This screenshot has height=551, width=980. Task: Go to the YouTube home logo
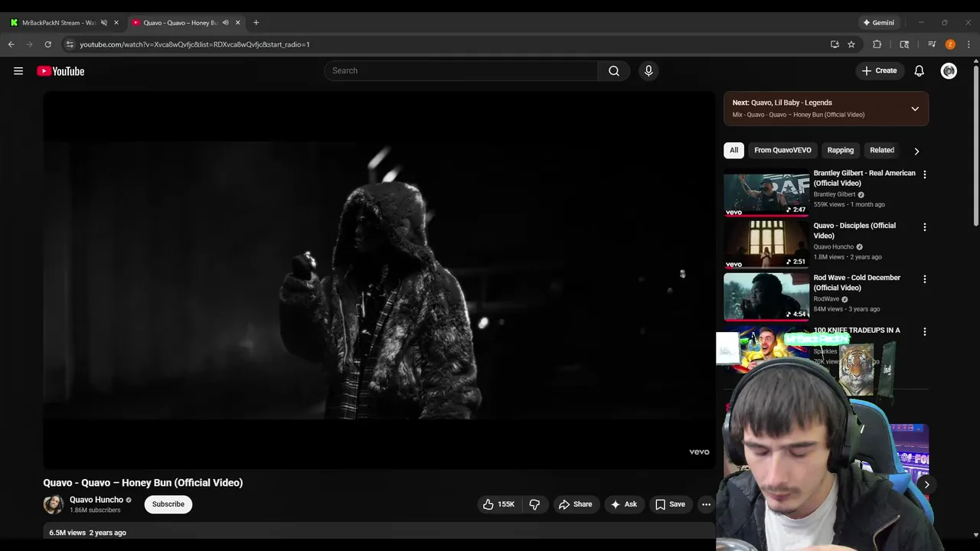[x=60, y=71]
